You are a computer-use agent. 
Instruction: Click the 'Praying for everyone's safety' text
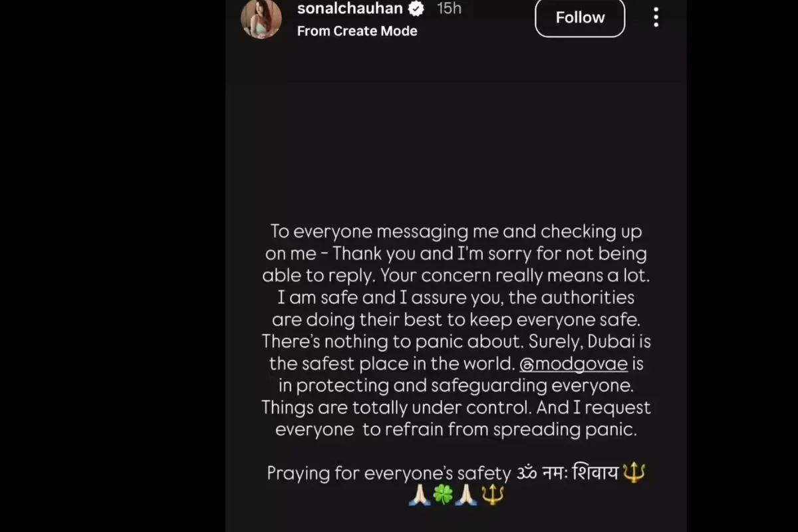[x=388, y=473]
